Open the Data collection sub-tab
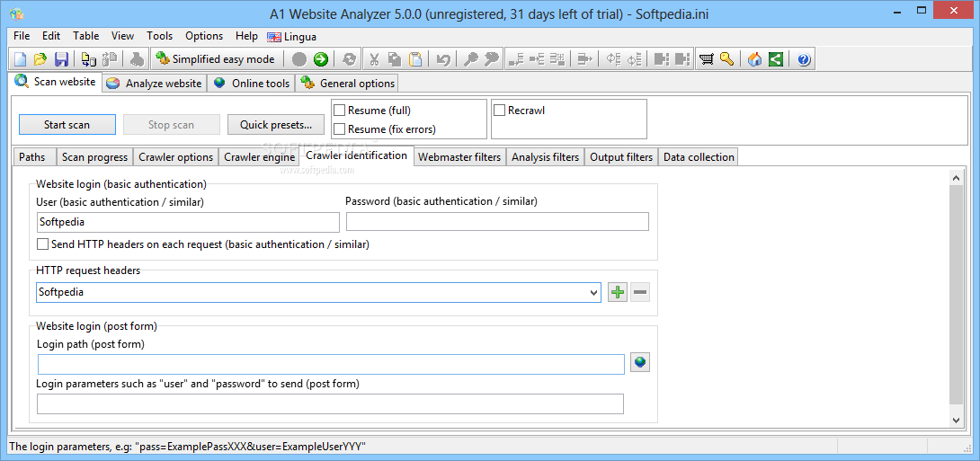The height and width of the screenshot is (461, 980). 699,157
